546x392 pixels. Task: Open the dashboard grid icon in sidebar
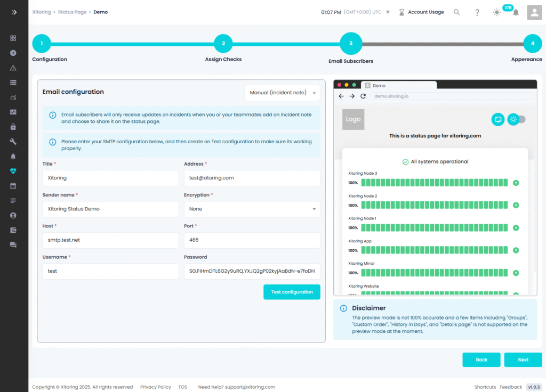[x=13, y=38]
